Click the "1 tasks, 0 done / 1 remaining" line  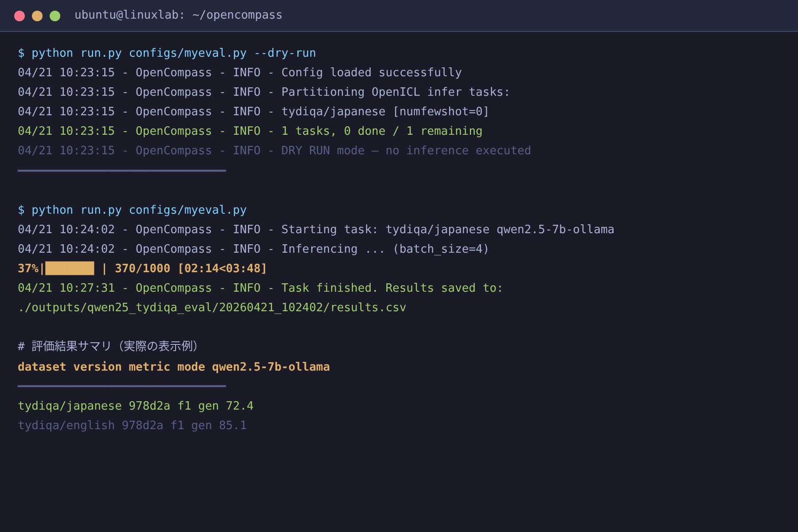250,131
